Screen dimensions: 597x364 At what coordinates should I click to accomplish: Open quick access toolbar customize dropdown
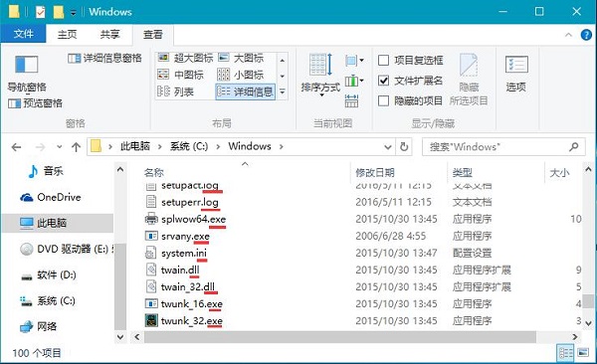click(73, 13)
